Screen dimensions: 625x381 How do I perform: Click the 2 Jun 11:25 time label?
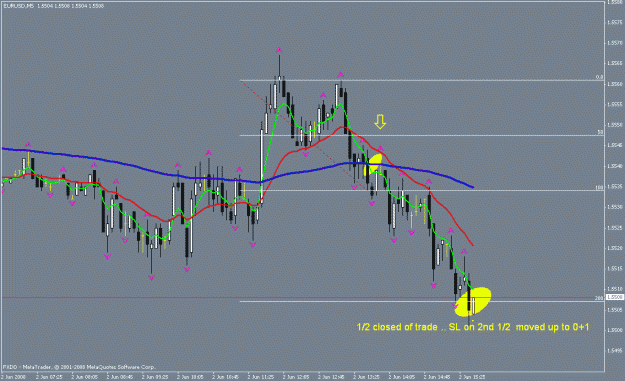261,377
